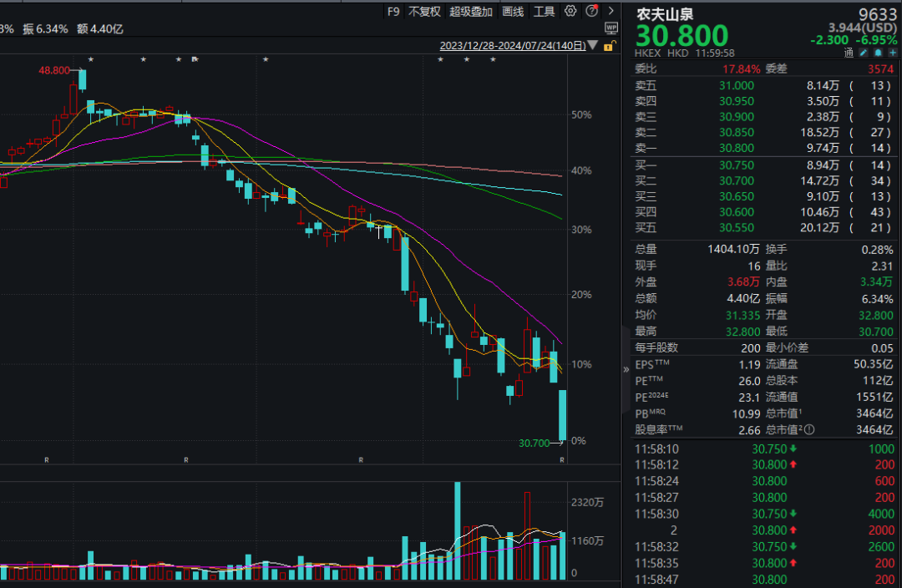Toggle 不复权 price adjustment mode
The image size is (902, 588).
424,11
